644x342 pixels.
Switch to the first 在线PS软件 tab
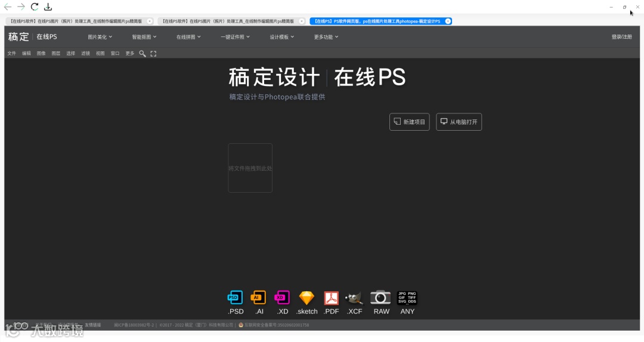pyautogui.click(x=76, y=21)
